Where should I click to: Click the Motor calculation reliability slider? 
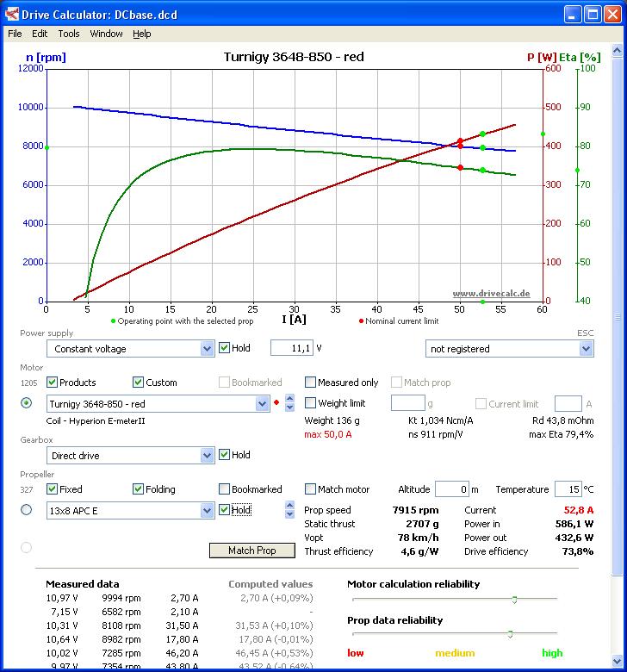tap(514, 599)
